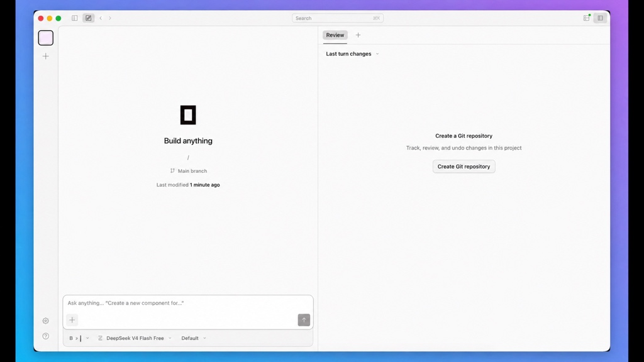644x362 pixels.
Task: Send prompt with up-arrow button
Action: [304, 320]
